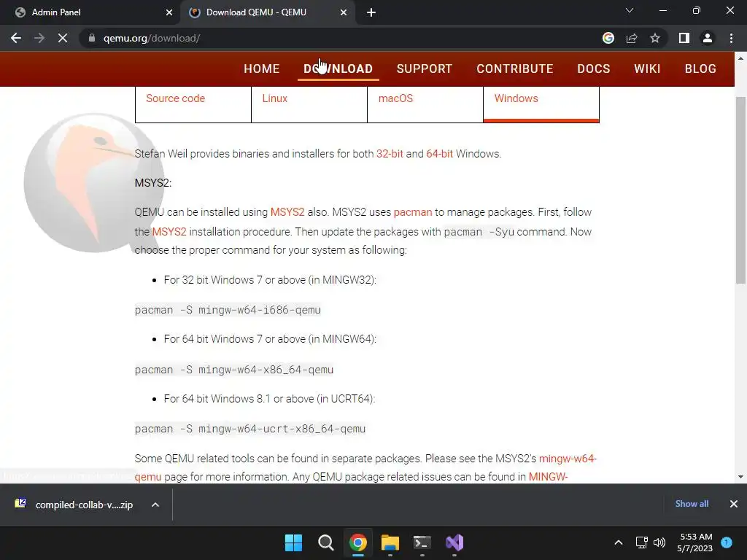Open the tab search chevron
The image size is (747, 560).
pyautogui.click(x=630, y=10)
